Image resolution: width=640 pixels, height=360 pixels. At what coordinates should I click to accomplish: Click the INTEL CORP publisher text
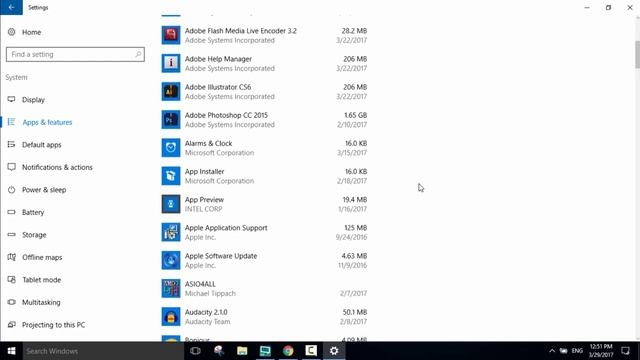coord(204,209)
